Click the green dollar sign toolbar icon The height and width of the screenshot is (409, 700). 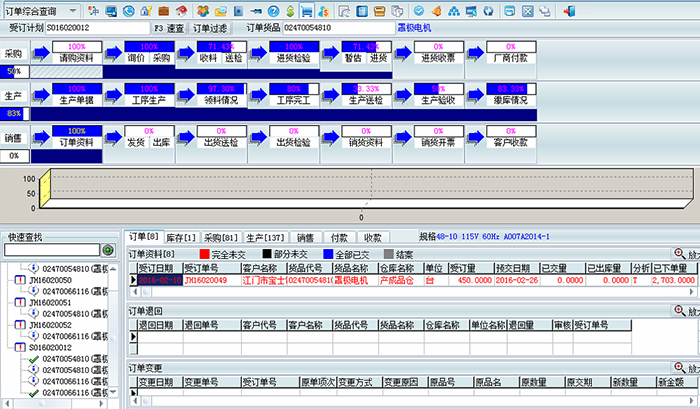(290, 11)
